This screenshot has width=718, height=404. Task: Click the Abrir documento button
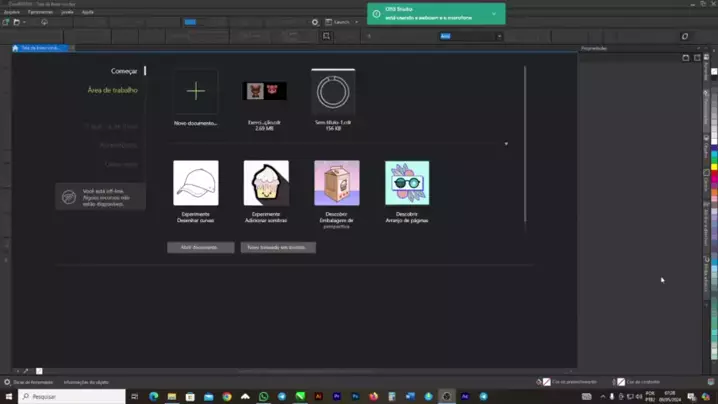pyautogui.click(x=201, y=247)
